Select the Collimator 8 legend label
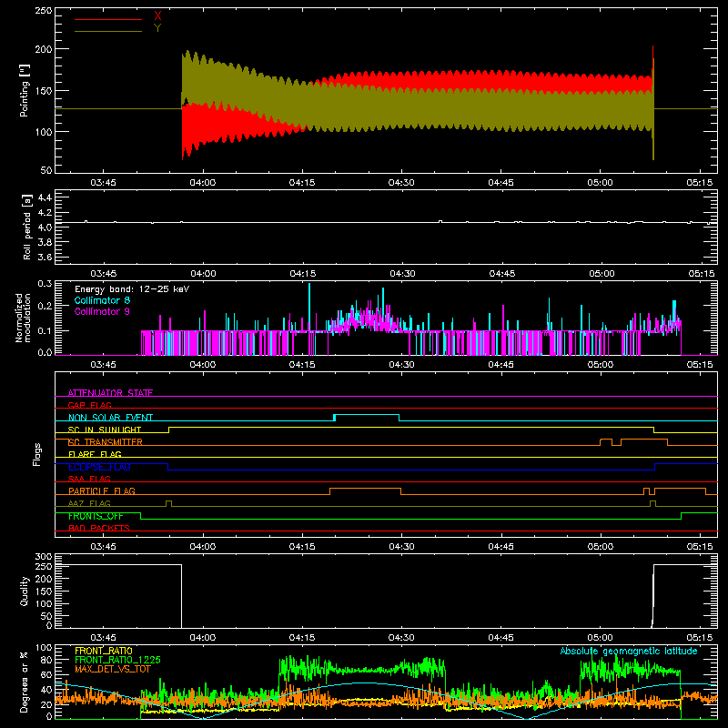Screen dimensions: 728x728 pyautogui.click(x=102, y=300)
